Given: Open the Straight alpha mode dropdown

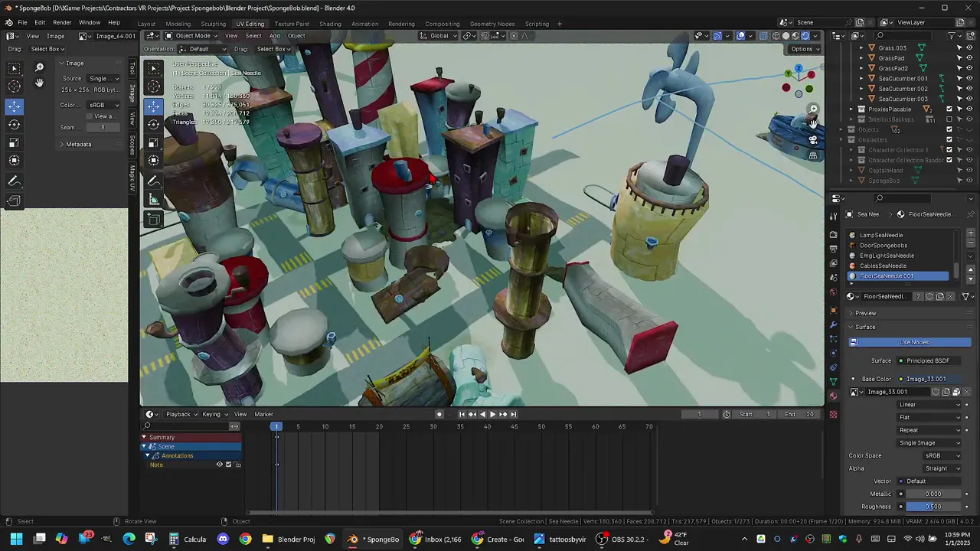Looking at the screenshot, I should (942, 468).
